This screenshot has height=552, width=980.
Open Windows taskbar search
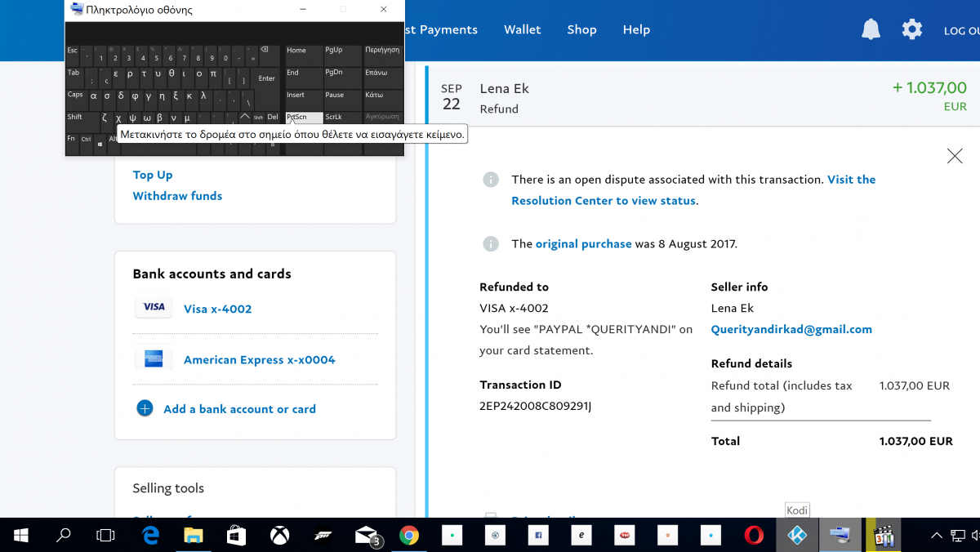tap(63, 535)
